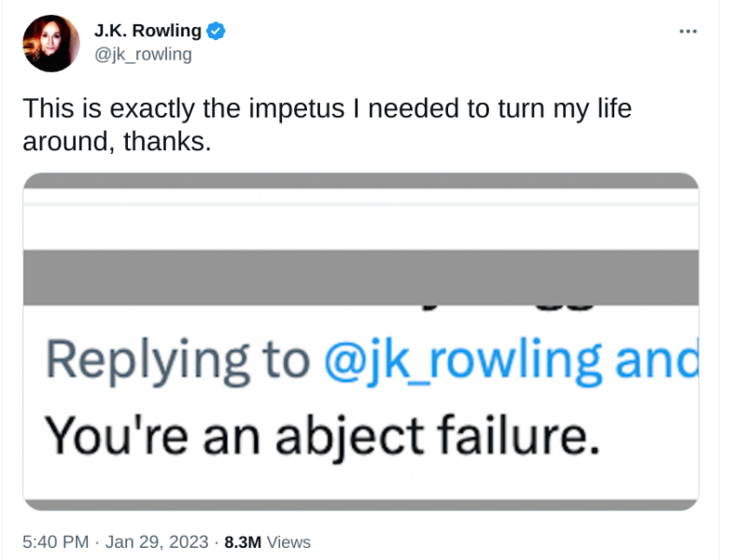Click the "Views" label
Viewport: 730px width, 560px height.
click(x=288, y=542)
